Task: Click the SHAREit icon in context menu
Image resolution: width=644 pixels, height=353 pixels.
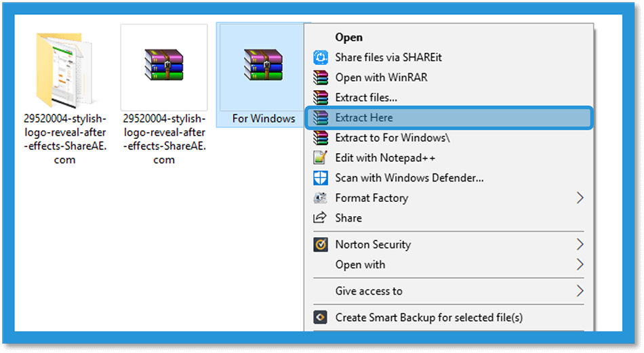Action: pos(321,58)
